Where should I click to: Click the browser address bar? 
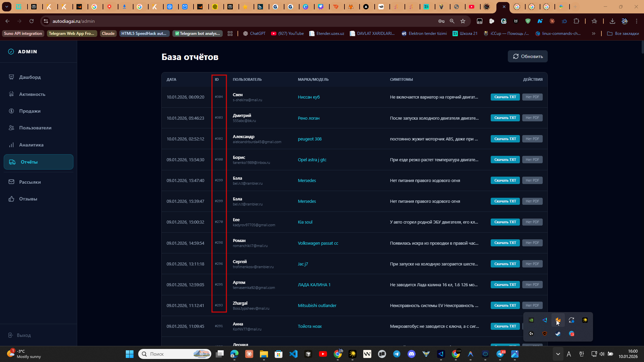(x=235, y=21)
